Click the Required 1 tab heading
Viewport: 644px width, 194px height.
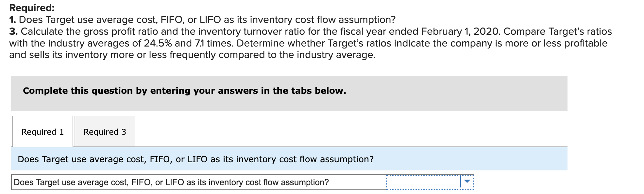(42, 131)
